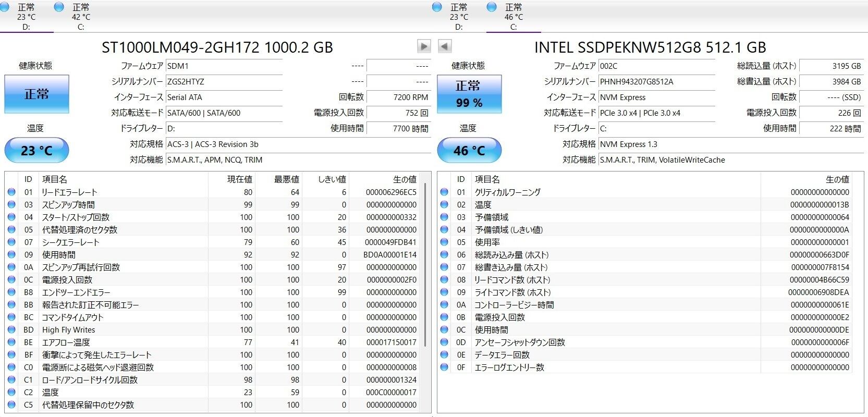The width and height of the screenshot is (868, 417).
Task: Select the D: drive tab in the left window
Action: click(x=26, y=17)
